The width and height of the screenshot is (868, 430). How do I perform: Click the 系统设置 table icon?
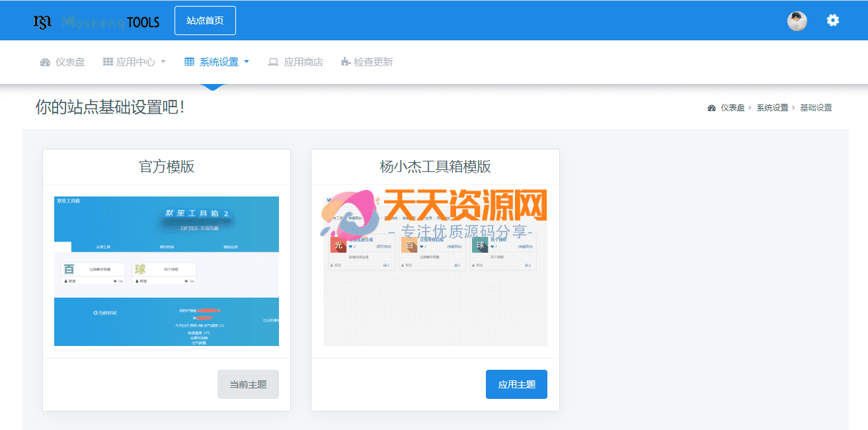(189, 62)
